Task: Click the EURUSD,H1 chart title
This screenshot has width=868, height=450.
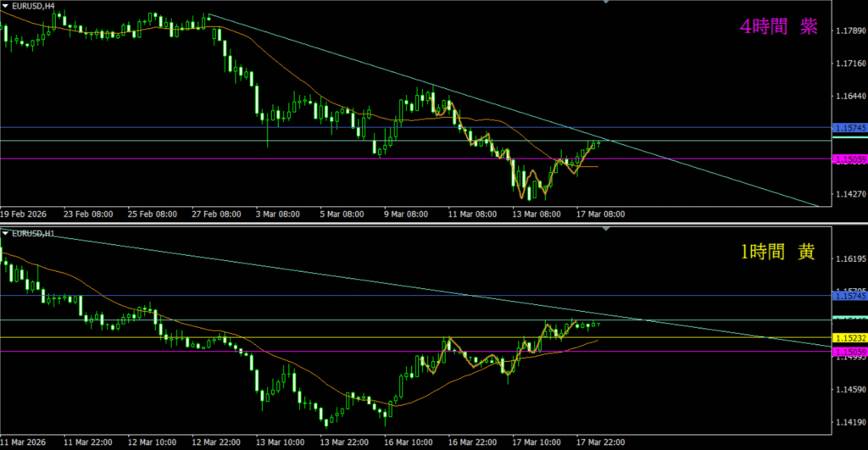Action: pyautogui.click(x=34, y=232)
